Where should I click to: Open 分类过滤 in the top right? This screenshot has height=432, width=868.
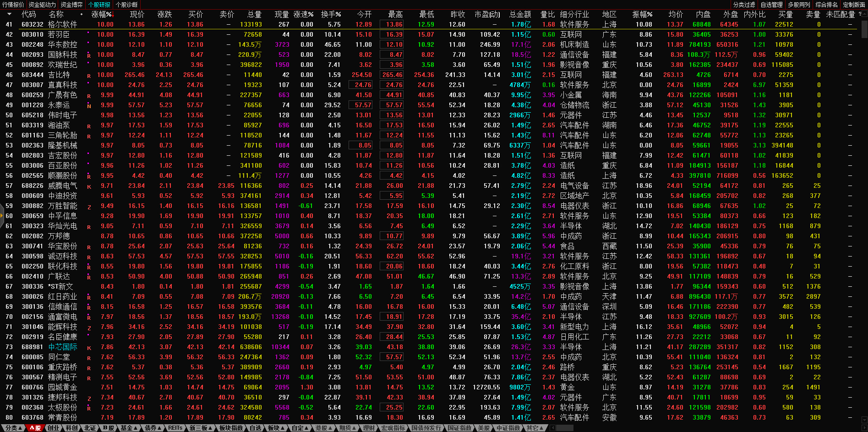[x=744, y=5]
